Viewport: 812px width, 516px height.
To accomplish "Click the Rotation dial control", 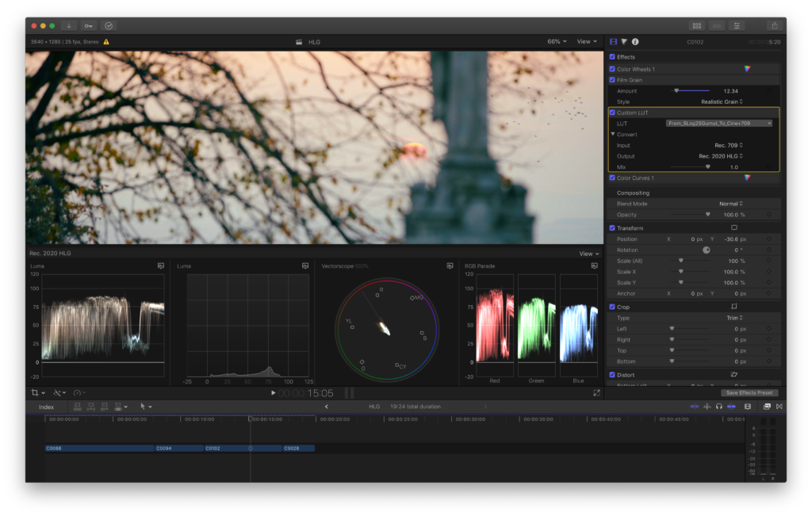I will tap(706, 250).
